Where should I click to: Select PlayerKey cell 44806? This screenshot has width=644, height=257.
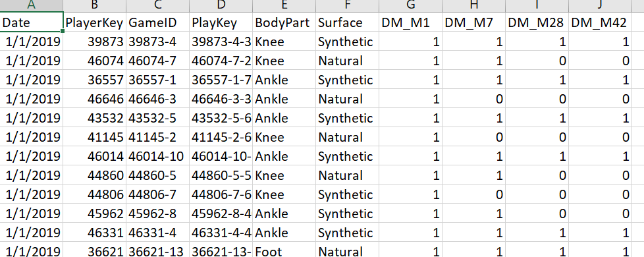tap(95, 194)
